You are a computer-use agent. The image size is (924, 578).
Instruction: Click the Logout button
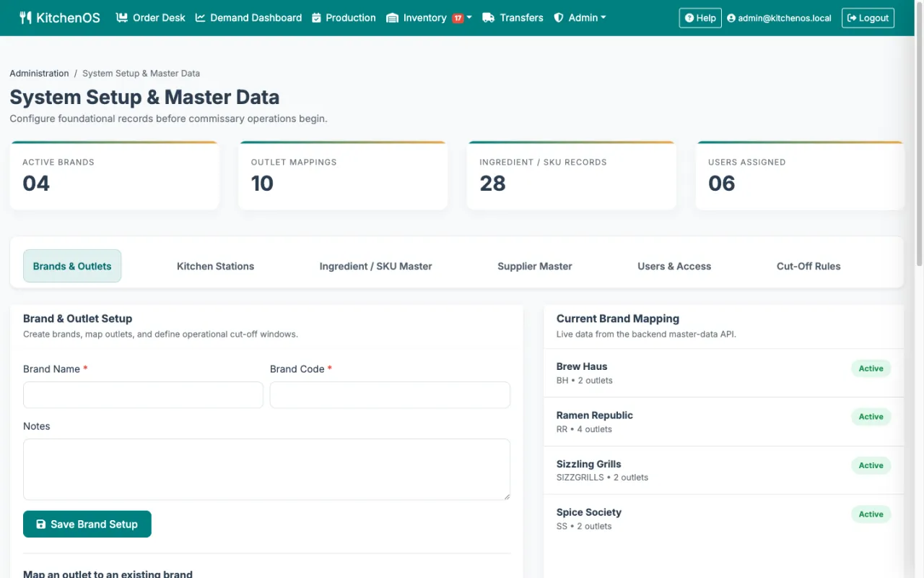click(868, 18)
